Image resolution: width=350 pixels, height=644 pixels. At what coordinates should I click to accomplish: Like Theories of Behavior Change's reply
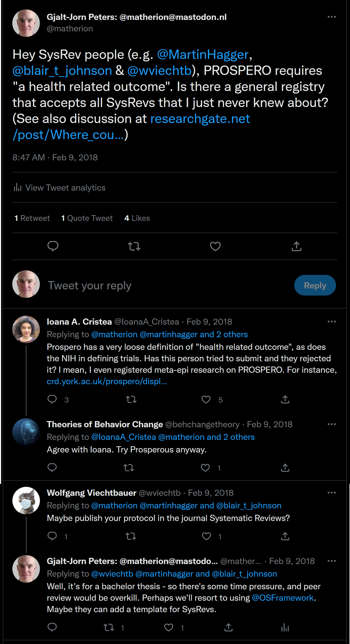[x=206, y=468]
